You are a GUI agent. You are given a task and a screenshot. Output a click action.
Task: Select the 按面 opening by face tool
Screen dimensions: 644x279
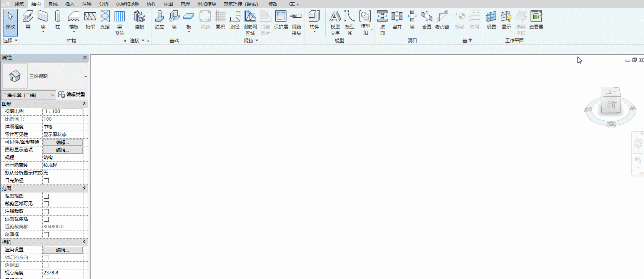tap(383, 23)
